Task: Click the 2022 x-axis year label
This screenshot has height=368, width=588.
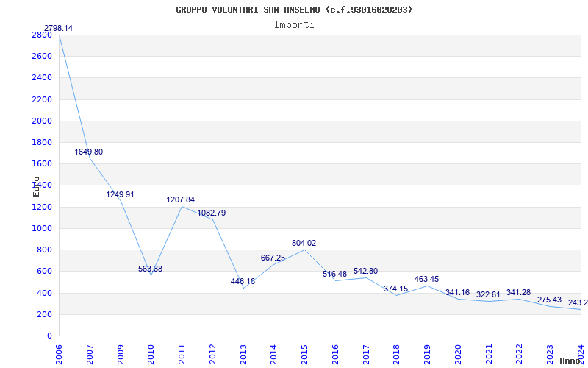Action: pyautogui.click(x=520, y=355)
